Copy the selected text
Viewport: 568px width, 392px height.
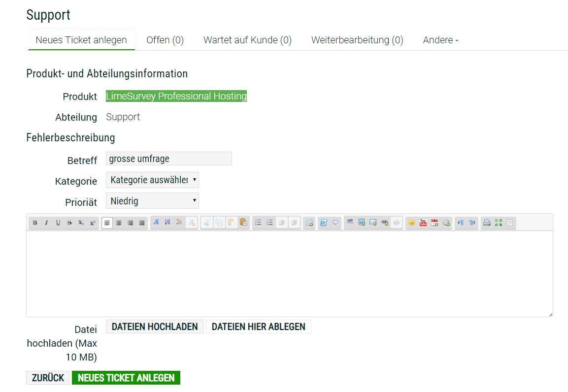pyautogui.click(x=219, y=223)
